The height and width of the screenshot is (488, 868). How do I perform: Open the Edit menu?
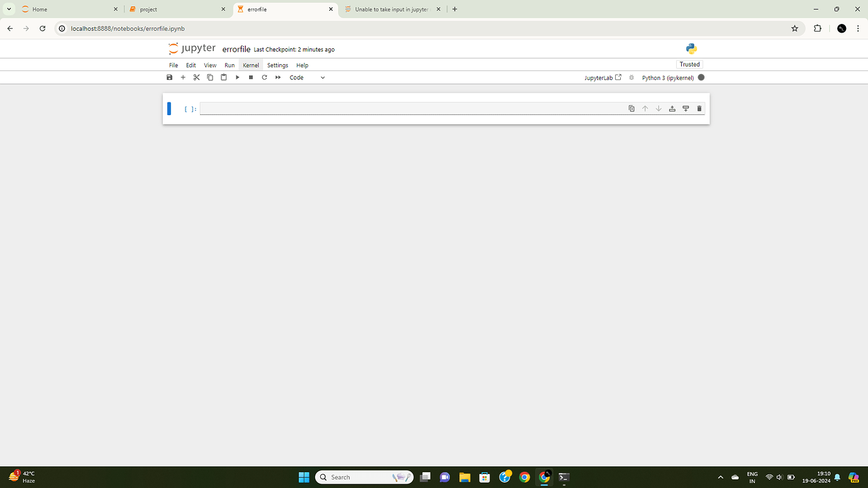(x=191, y=65)
